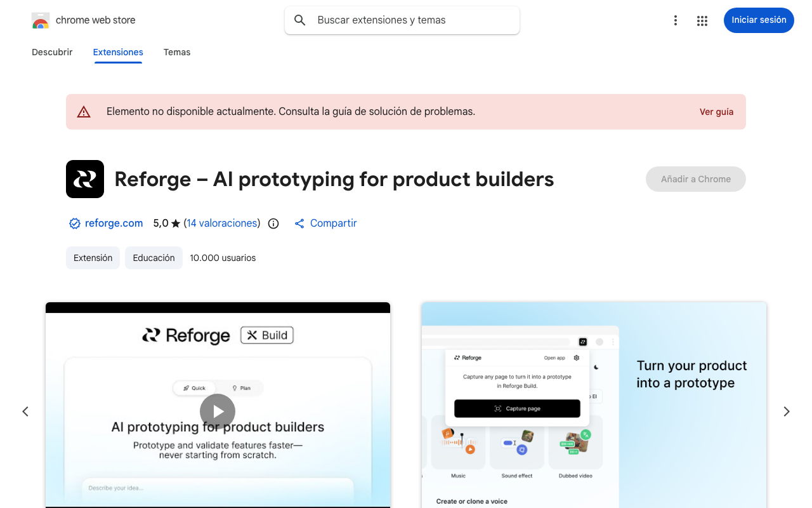812x508 pixels.
Task: Click the Compartir share button
Action: tap(326, 224)
